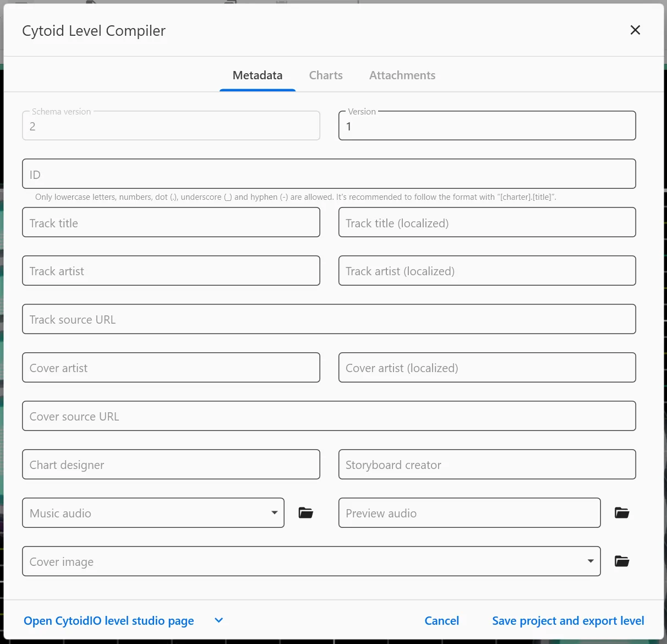Focus the Chart designer input

click(x=171, y=464)
